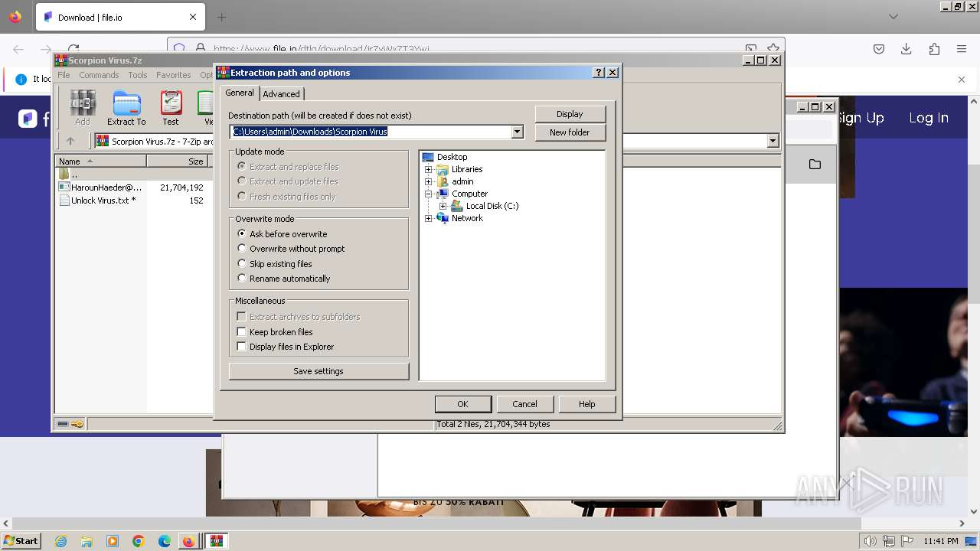
Task: Go up one level in WinRAR
Action: pos(70,141)
